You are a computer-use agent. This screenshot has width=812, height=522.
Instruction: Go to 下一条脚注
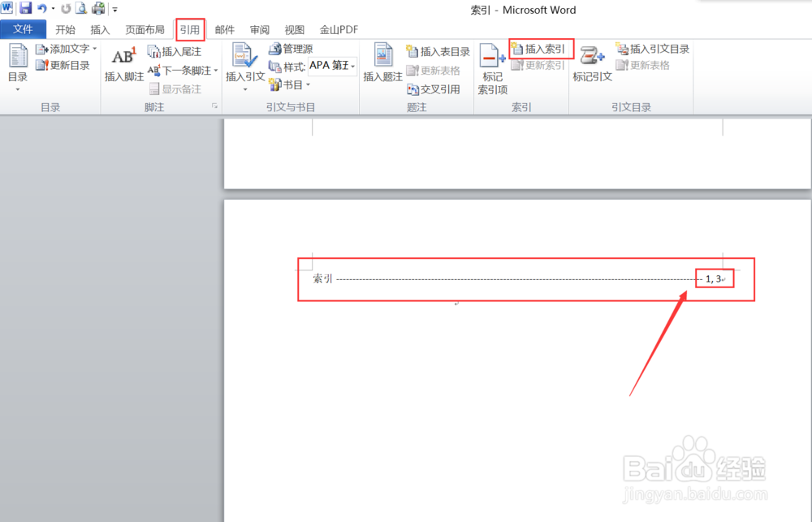pyautogui.click(x=179, y=71)
